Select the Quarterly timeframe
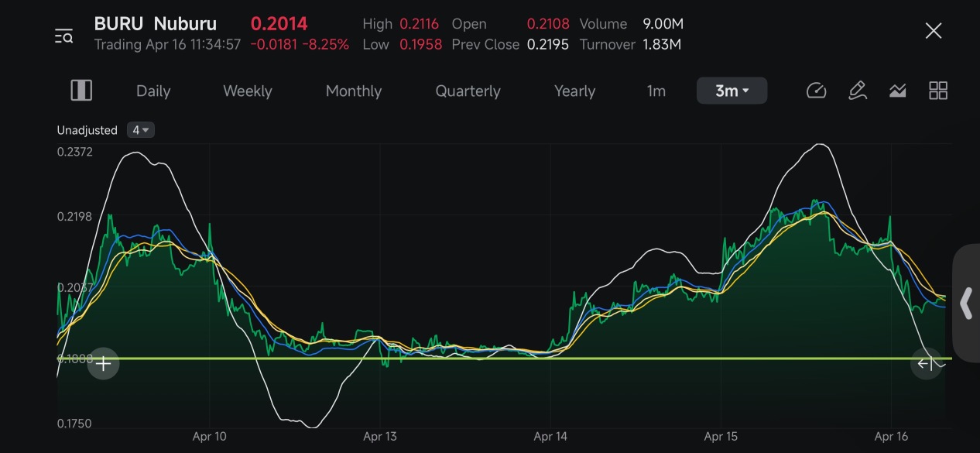The image size is (980, 453). pos(468,91)
